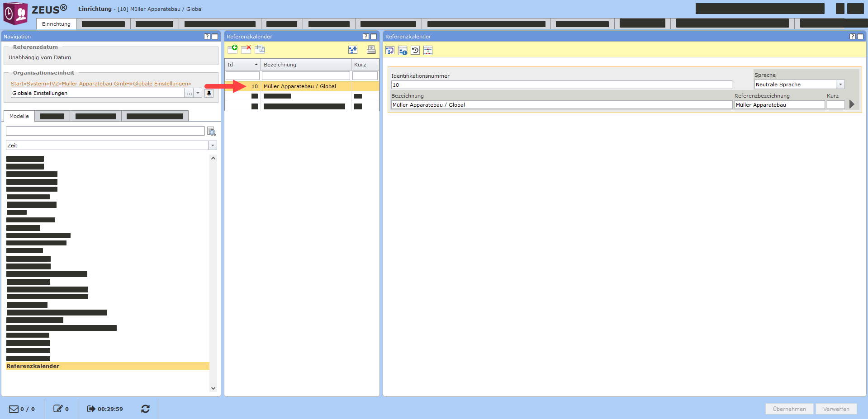The height and width of the screenshot is (419, 868).
Task: Follow the Müller Apparatebau GmbH breadcrumb link
Action: tap(96, 84)
